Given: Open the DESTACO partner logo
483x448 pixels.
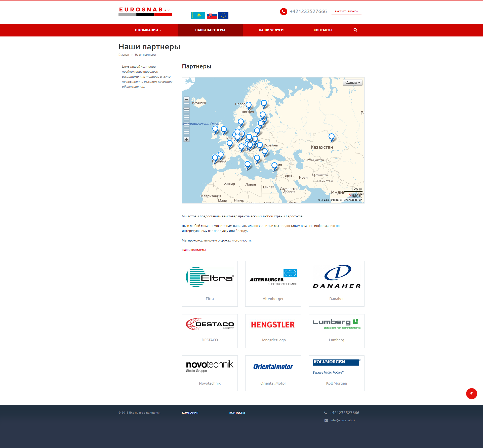Looking at the screenshot, I should click(x=210, y=324).
